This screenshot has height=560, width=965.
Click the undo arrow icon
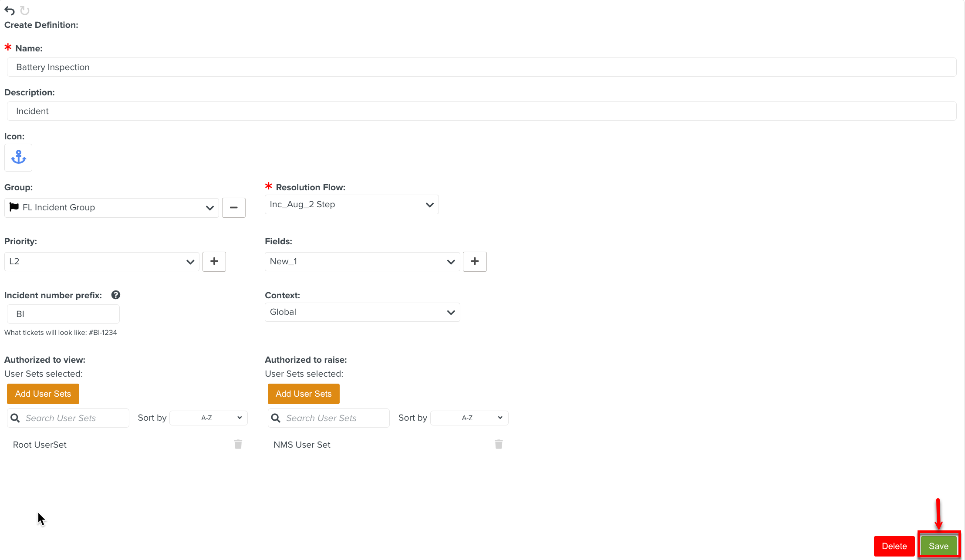(9, 10)
